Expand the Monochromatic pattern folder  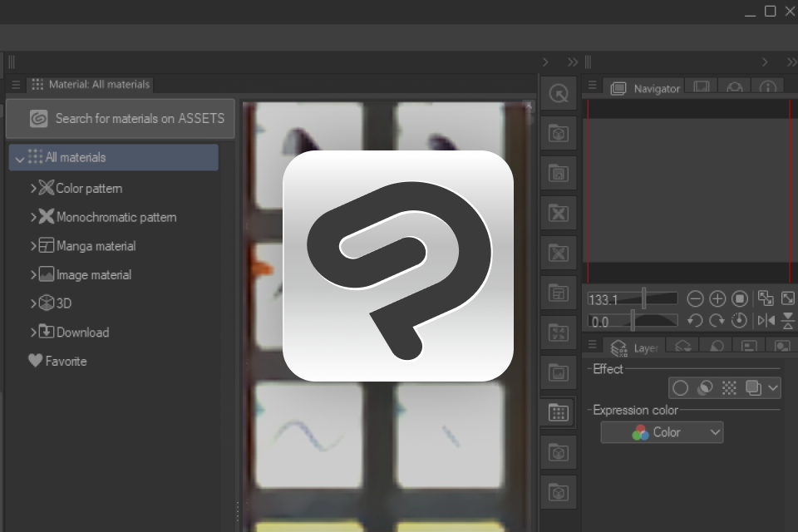(33, 218)
